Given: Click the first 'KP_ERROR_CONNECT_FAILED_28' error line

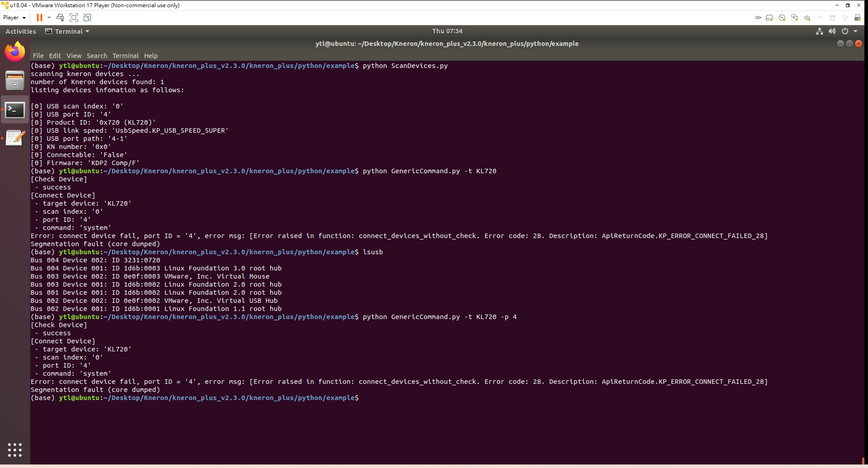Looking at the screenshot, I should coord(399,236).
